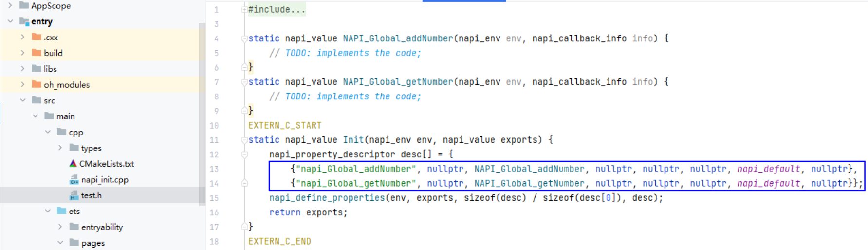Screen dimensions: 868x250
Task: Click the main folder icon
Action: tap(49, 116)
